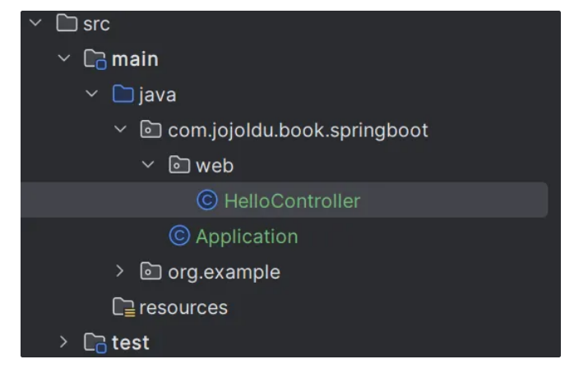Collapse the java folder chevron
The image size is (588, 373).
coord(91,94)
